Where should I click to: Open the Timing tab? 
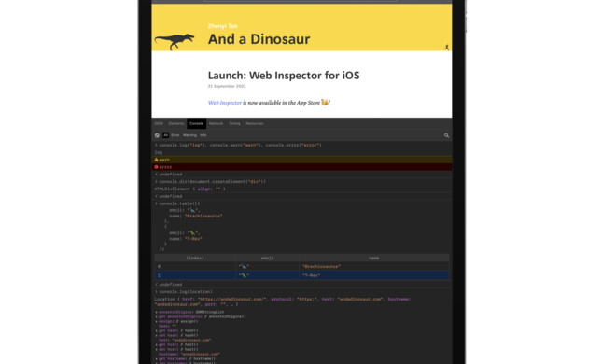tap(234, 123)
